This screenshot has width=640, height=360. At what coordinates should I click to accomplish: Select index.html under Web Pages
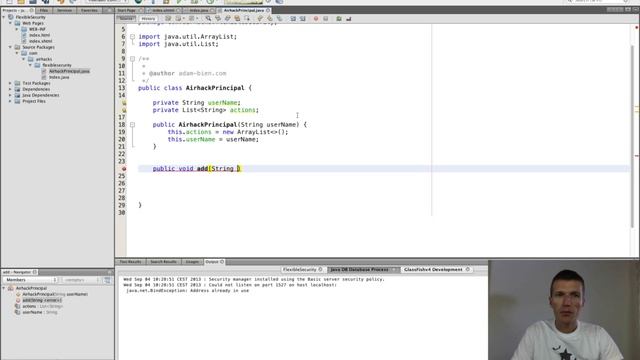[x=40, y=35]
